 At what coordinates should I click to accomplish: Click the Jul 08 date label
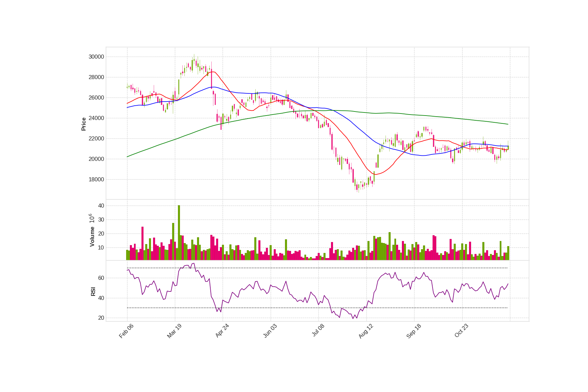318,331
